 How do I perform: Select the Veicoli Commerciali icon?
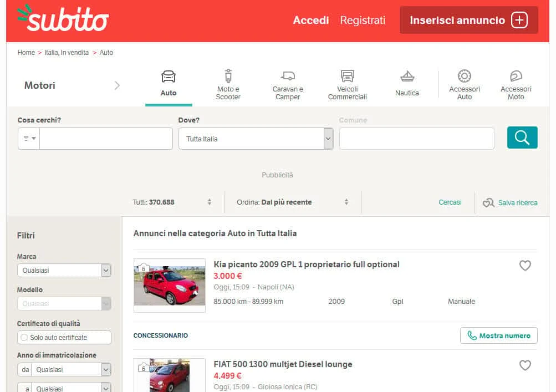click(347, 76)
